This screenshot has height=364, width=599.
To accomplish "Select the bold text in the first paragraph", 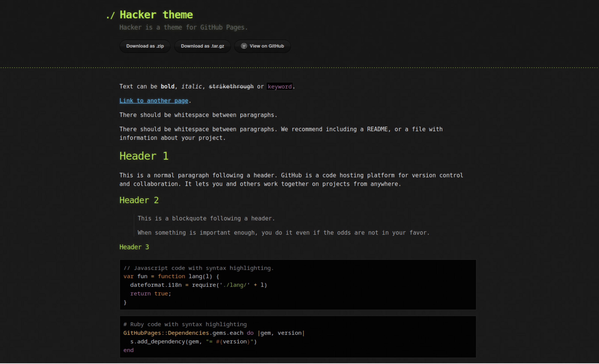I will click(x=168, y=86).
